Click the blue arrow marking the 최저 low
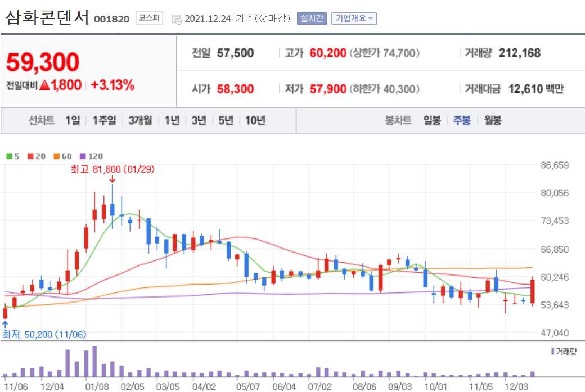Image resolution: width=585 pixels, height=392 pixels. 5,325
